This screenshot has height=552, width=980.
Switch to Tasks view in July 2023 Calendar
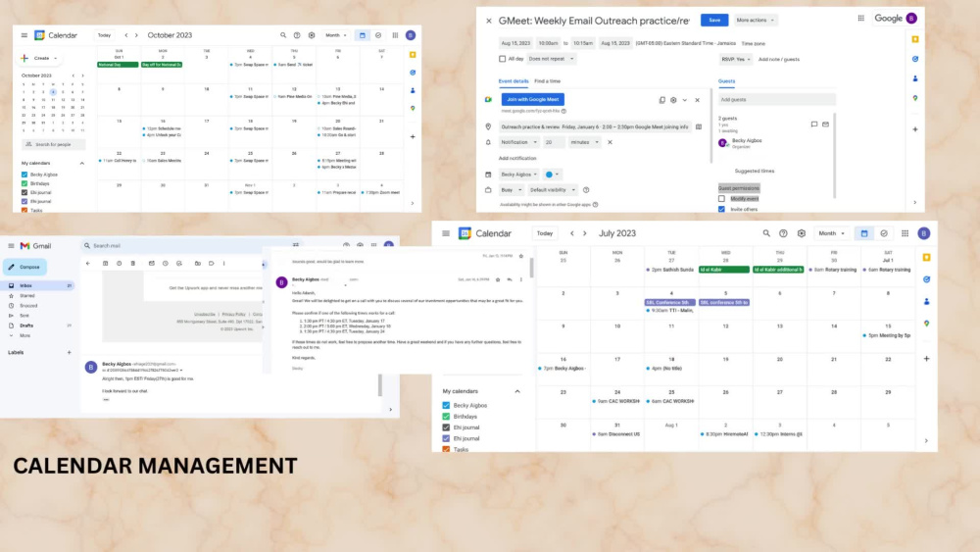884,233
